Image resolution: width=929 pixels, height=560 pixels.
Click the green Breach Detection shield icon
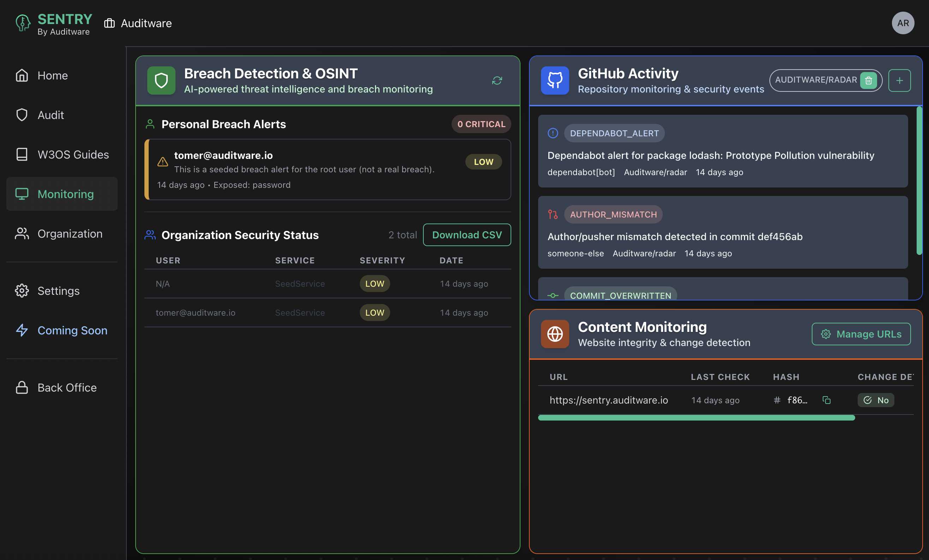pos(161,80)
